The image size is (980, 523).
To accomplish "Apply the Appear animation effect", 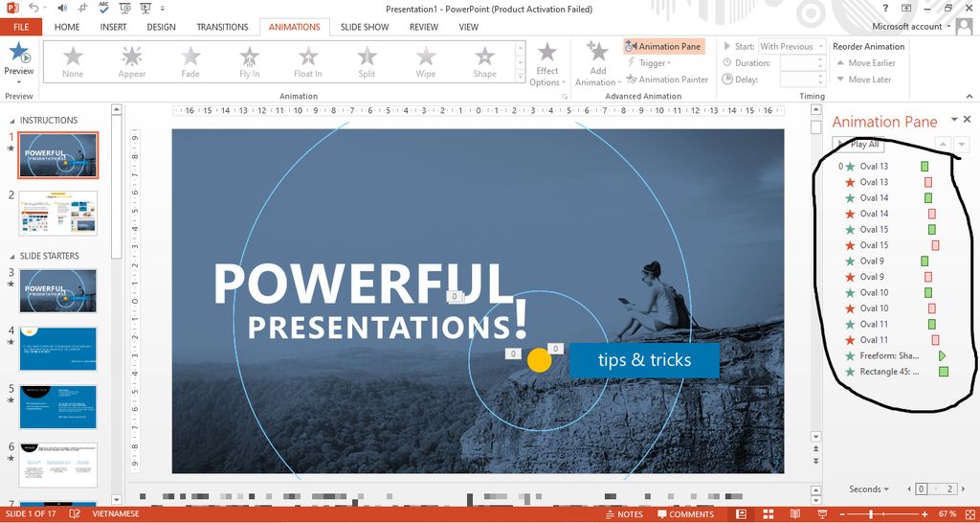I will (x=132, y=62).
